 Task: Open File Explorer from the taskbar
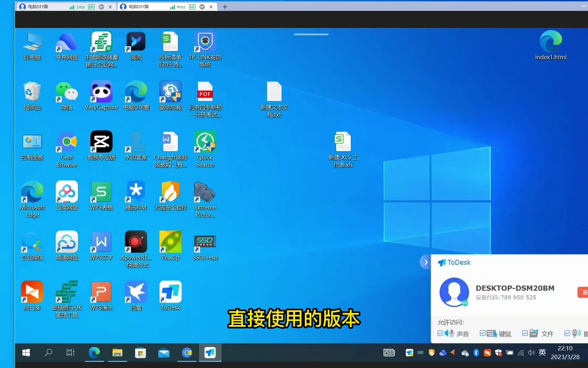117,353
